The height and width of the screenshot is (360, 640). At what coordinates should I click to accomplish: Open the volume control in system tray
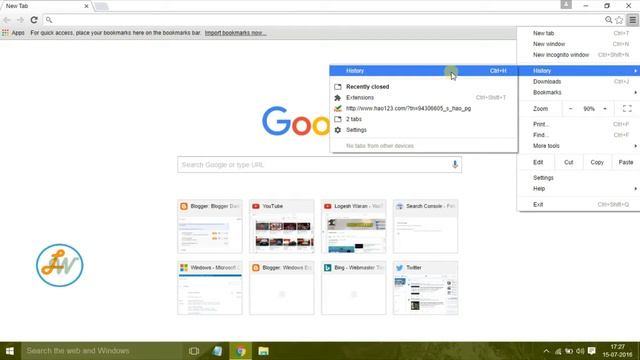click(x=580, y=351)
